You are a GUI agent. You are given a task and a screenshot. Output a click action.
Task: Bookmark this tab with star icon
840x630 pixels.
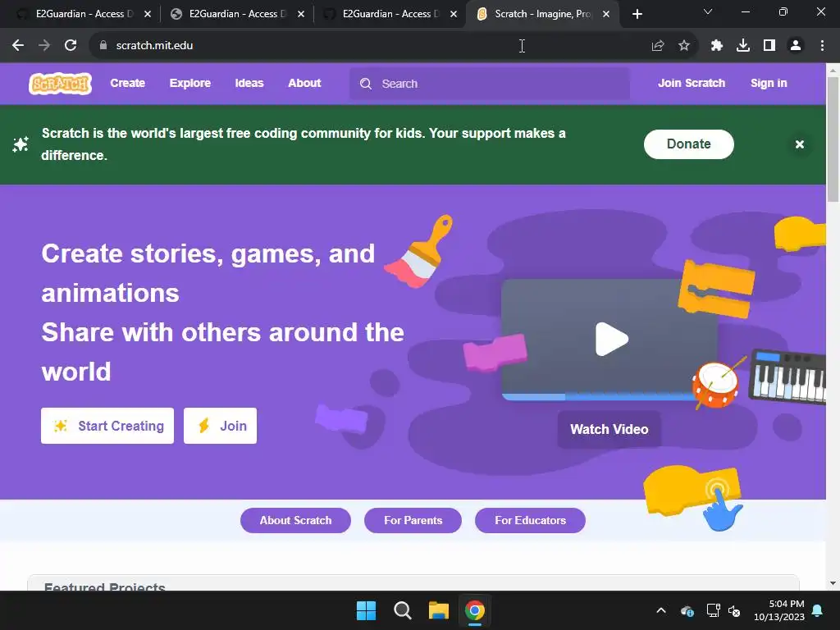point(684,46)
